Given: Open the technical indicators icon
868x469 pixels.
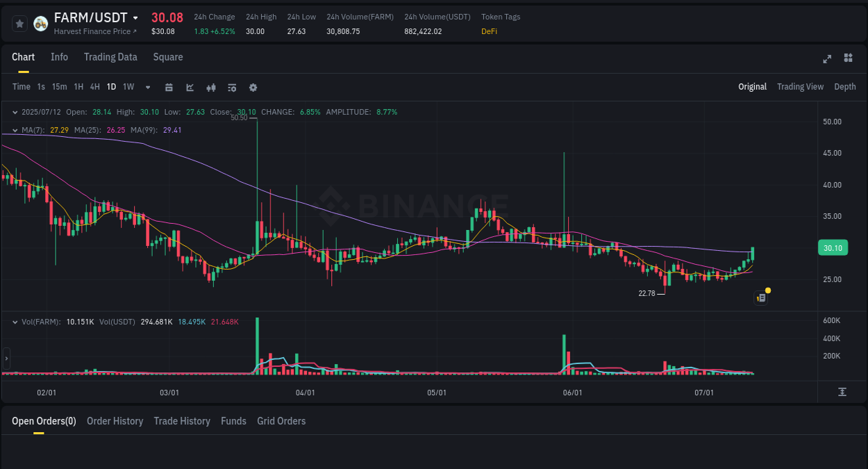Looking at the screenshot, I should click(232, 87).
